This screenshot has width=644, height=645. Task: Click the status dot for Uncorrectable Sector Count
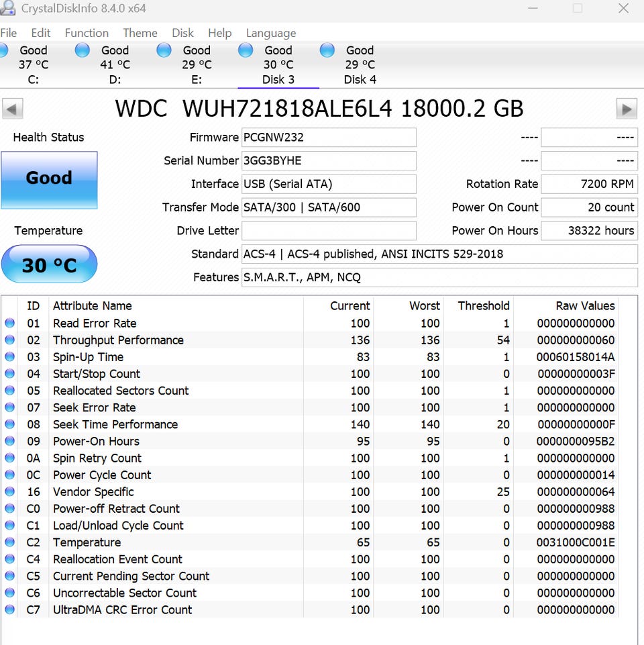click(10, 593)
